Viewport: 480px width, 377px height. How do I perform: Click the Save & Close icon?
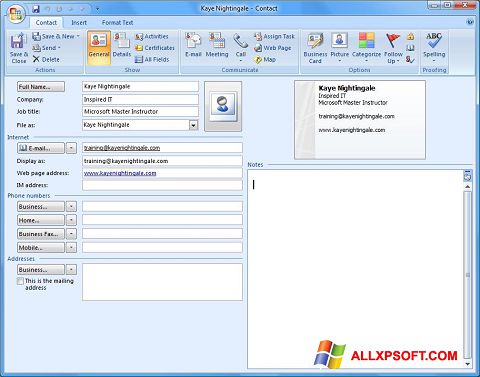point(17,41)
